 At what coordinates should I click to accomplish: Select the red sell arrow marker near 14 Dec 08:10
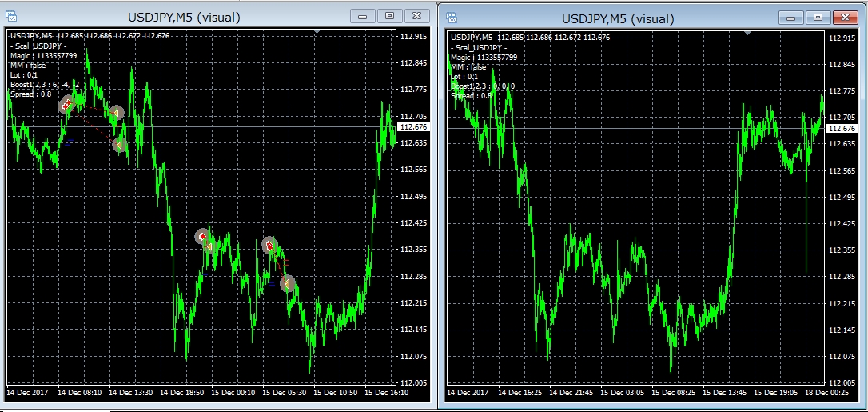pos(67,104)
